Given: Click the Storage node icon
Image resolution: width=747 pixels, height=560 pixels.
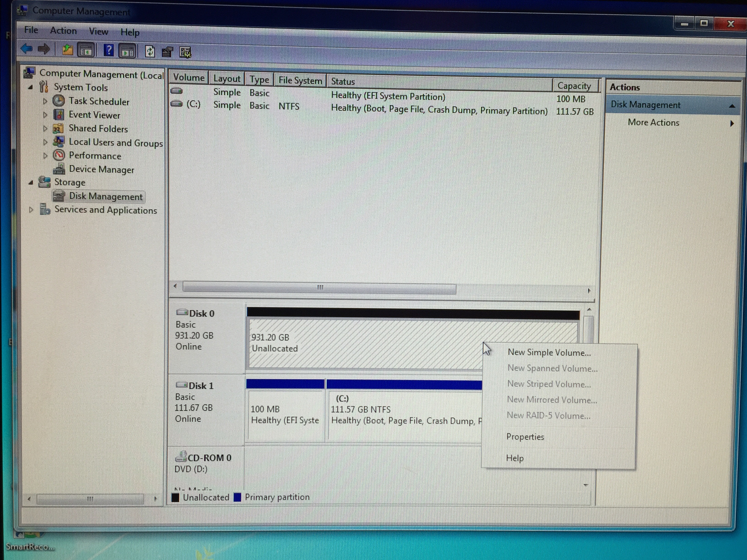Looking at the screenshot, I should pos(45,182).
